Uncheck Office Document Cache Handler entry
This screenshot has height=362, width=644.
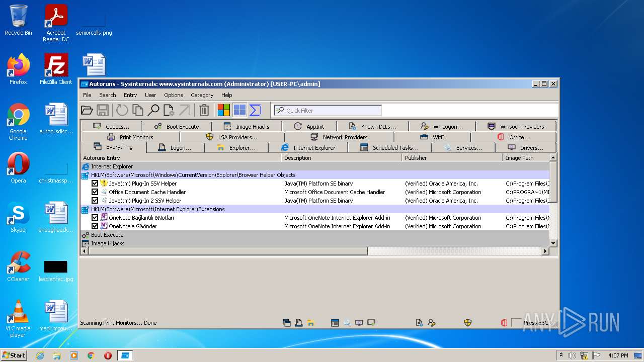95,192
